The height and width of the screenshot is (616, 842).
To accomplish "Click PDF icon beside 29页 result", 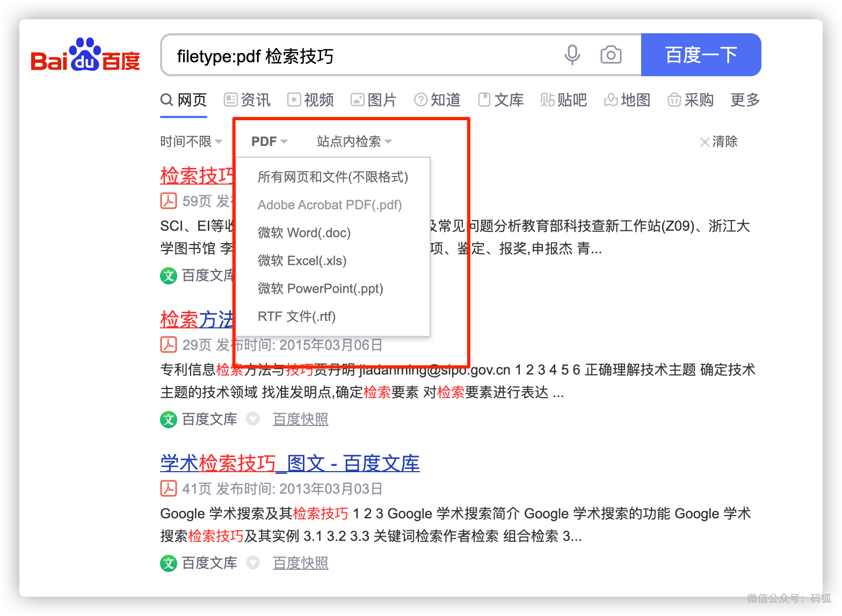I will click(x=169, y=344).
